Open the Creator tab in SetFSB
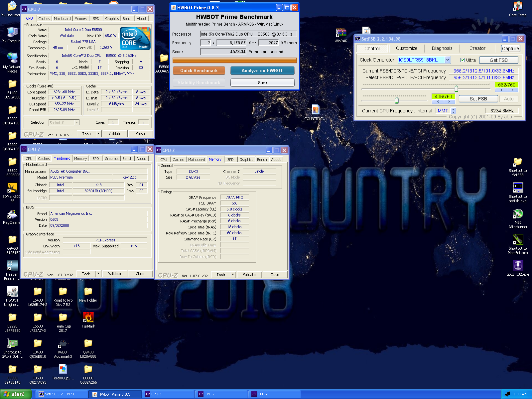This screenshot has height=399, width=532. [477, 48]
